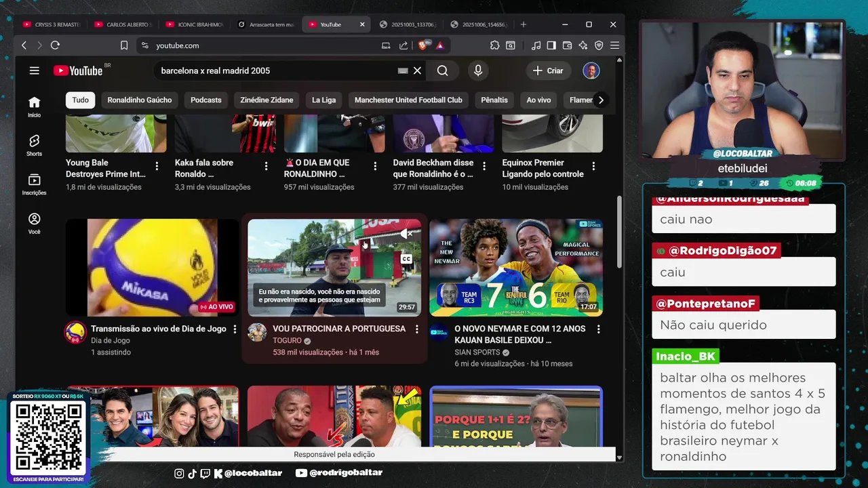Open the TOGURO channel link
Screen dimensions: 868x488
coord(287,341)
